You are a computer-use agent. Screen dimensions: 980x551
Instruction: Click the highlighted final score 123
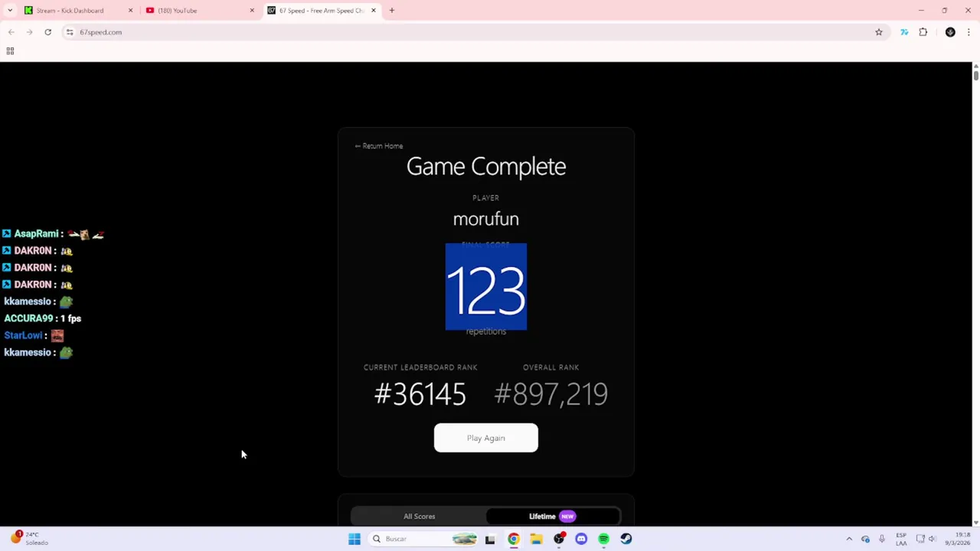click(x=486, y=287)
